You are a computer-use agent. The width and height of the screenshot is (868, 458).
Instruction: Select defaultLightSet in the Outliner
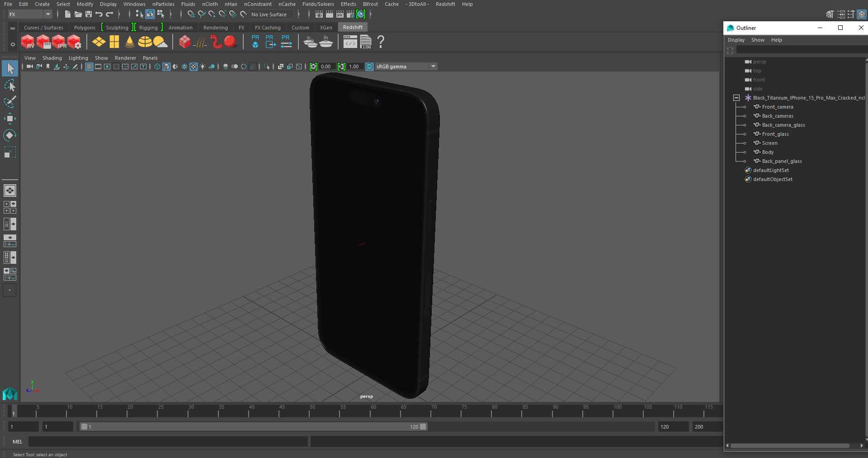(771, 170)
